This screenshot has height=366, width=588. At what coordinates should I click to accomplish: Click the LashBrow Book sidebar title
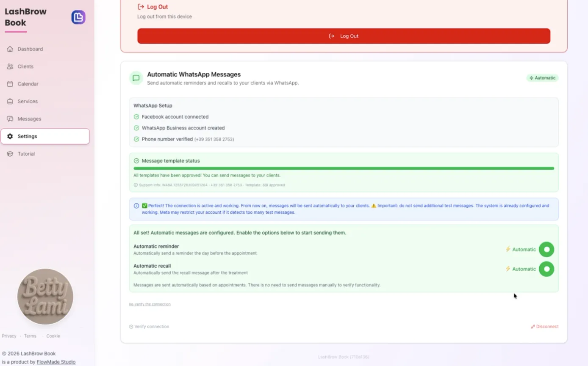coord(25,17)
